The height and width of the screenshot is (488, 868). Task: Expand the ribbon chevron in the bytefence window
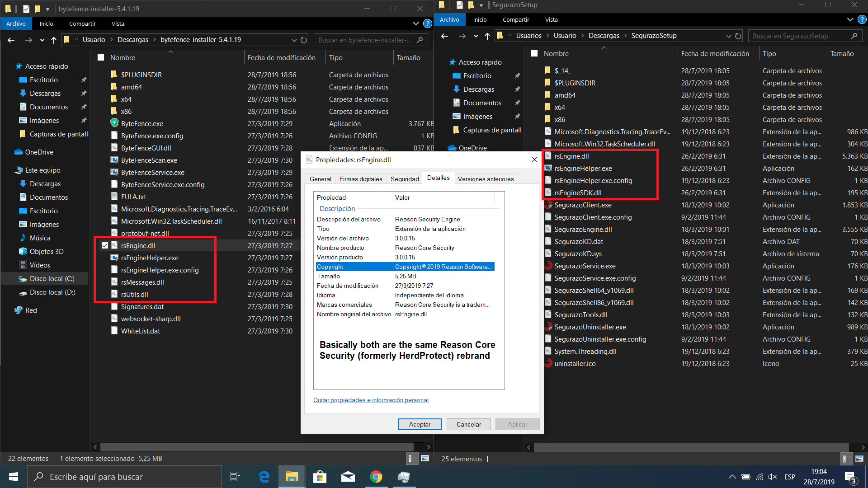click(x=415, y=23)
